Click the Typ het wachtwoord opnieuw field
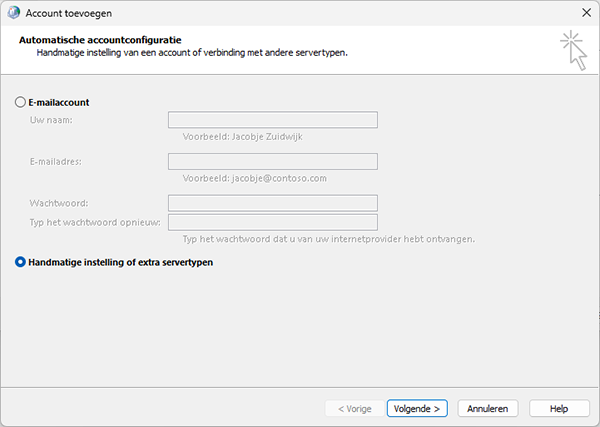Screen dimensions: 600x427 point(273,222)
